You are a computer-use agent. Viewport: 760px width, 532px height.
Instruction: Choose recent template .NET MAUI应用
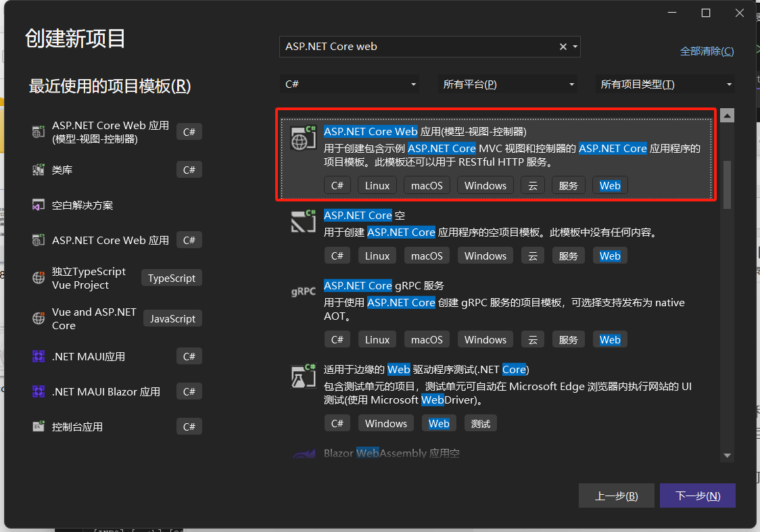tap(88, 356)
